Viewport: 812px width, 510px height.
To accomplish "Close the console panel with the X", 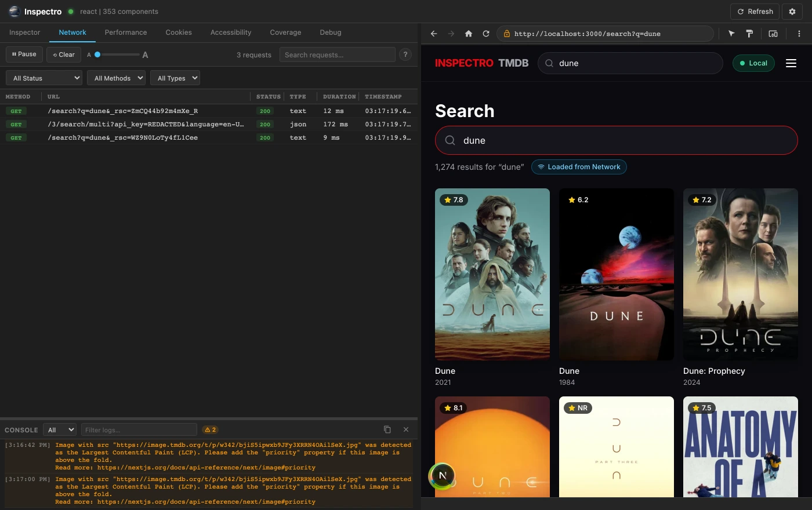I will (x=406, y=429).
